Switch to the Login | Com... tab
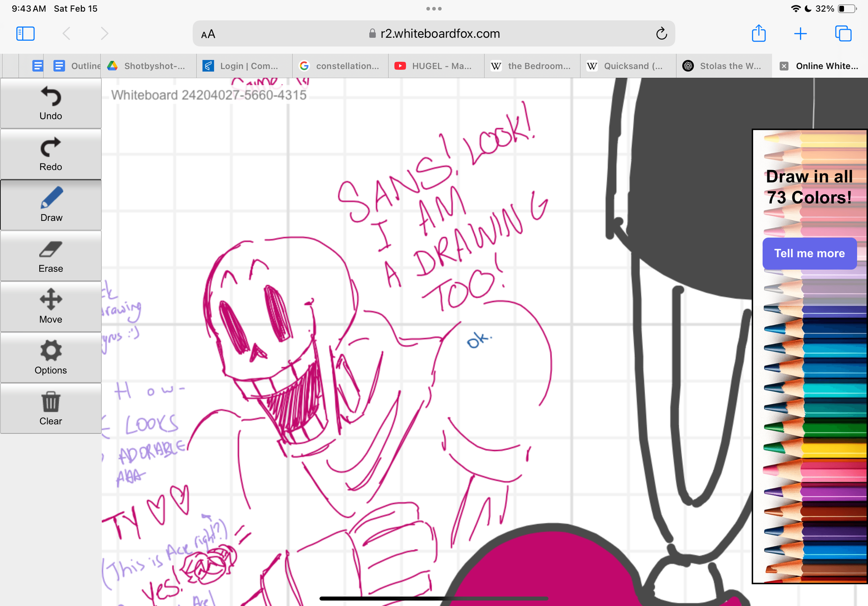This screenshot has height=606, width=868. pyautogui.click(x=245, y=66)
